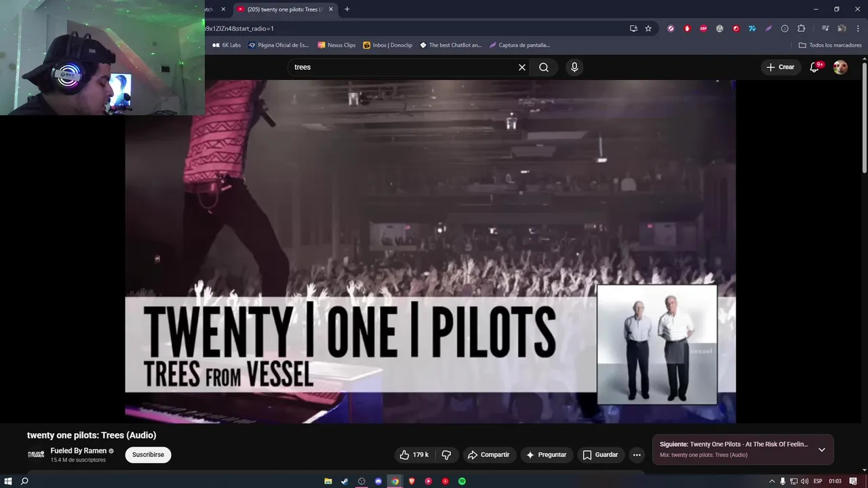Open Spotify from the taskbar

click(462, 481)
